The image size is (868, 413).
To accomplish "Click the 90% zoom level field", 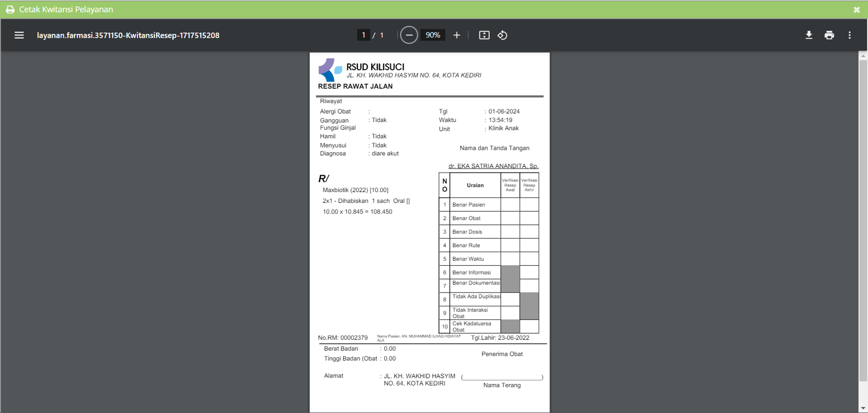I will [433, 35].
